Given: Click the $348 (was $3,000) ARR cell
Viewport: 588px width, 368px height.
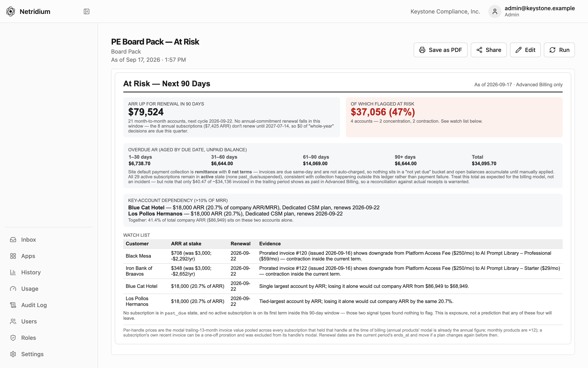Looking at the screenshot, I should 191,271.
